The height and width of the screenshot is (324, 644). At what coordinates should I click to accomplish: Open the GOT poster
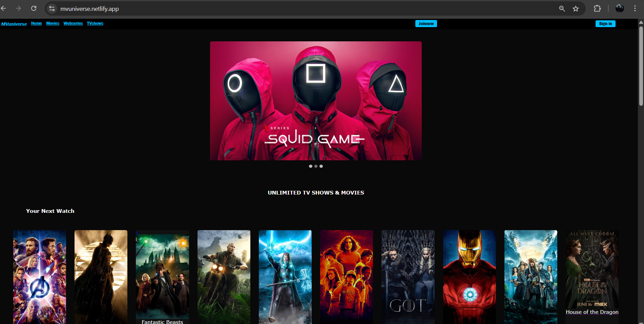tap(408, 277)
